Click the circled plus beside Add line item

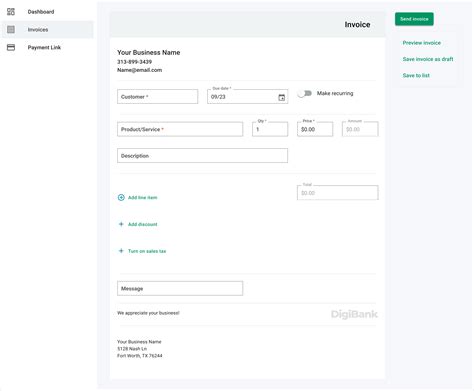[x=121, y=197]
